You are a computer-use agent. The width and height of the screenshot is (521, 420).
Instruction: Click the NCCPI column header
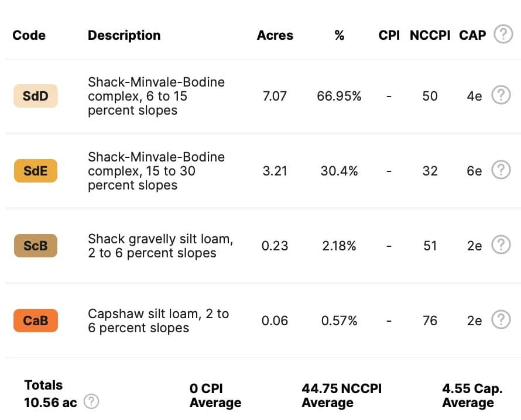pyautogui.click(x=430, y=35)
